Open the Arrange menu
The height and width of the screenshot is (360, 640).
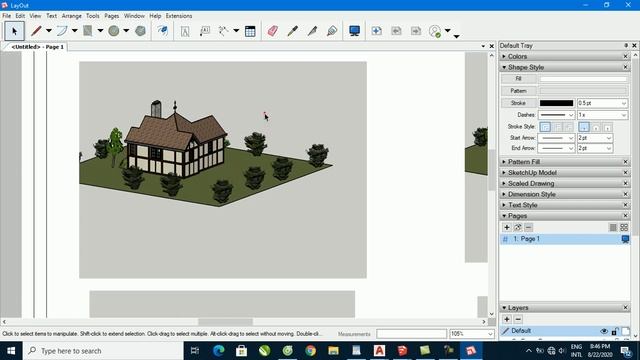tap(71, 16)
